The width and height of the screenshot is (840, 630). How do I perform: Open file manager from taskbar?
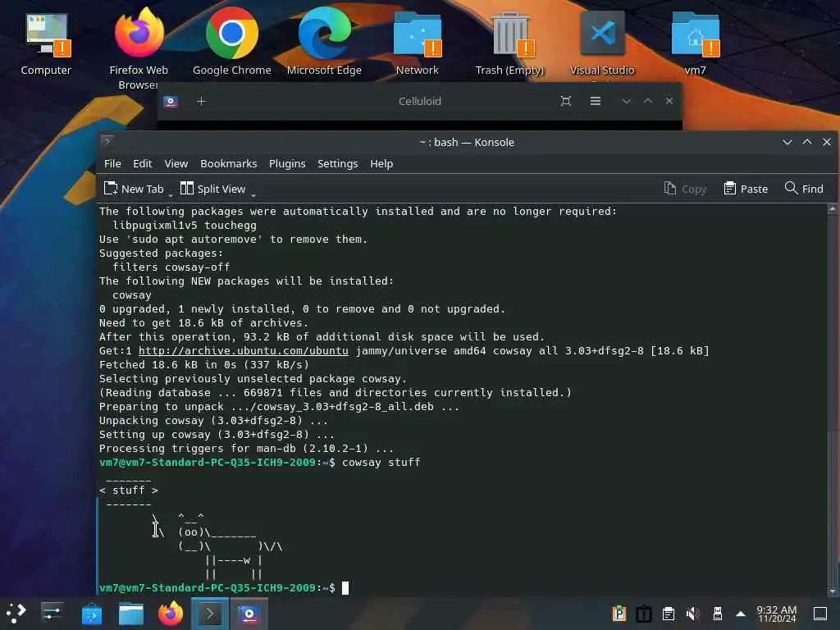point(131,614)
